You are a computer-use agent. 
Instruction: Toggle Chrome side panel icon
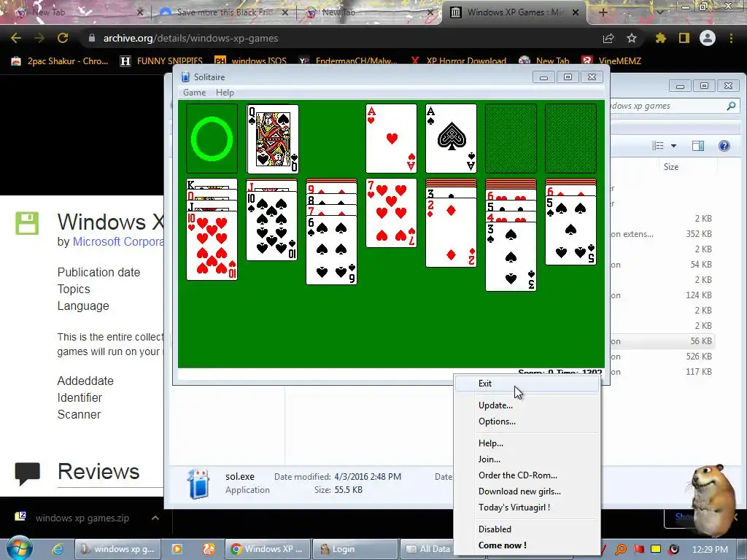click(684, 38)
